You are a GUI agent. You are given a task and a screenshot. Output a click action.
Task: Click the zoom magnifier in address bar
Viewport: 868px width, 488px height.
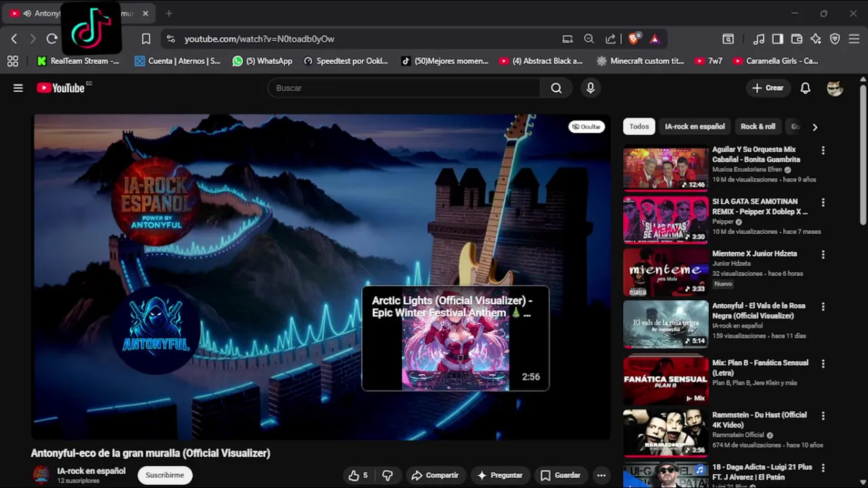tap(589, 39)
